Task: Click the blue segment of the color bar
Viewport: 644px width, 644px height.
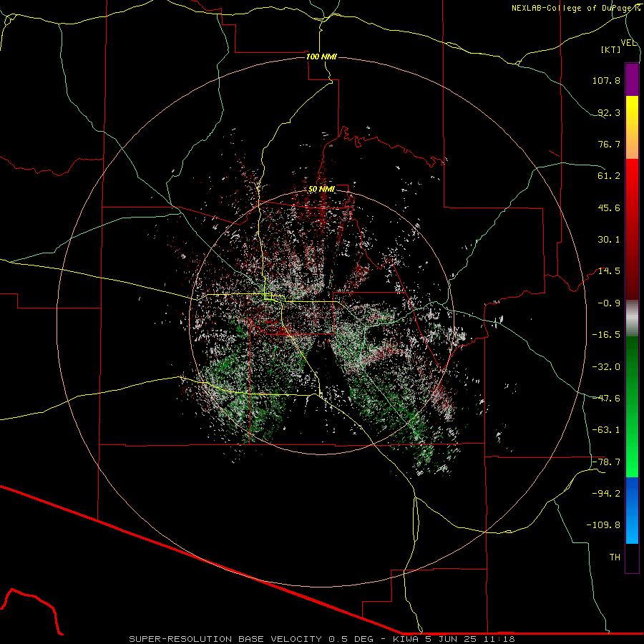Action: (632, 510)
